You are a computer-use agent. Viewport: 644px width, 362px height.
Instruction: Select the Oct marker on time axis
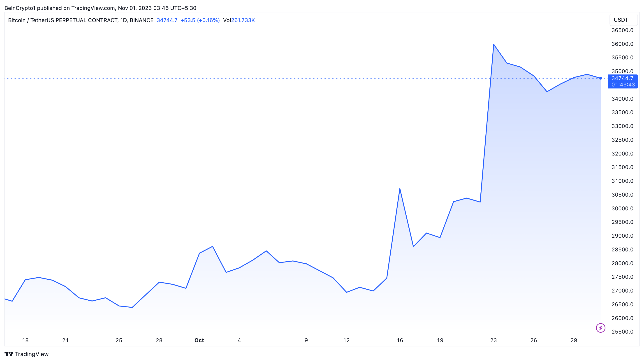tap(199, 340)
